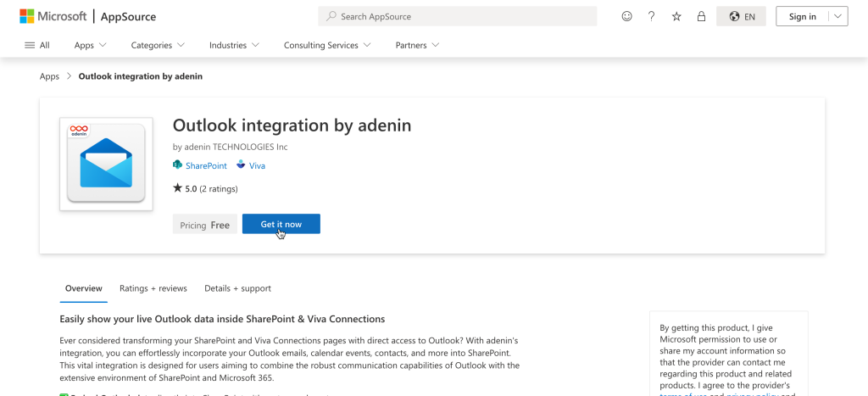Focus the Search AppSource field
The height and width of the screenshot is (396, 868).
tap(457, 16)
